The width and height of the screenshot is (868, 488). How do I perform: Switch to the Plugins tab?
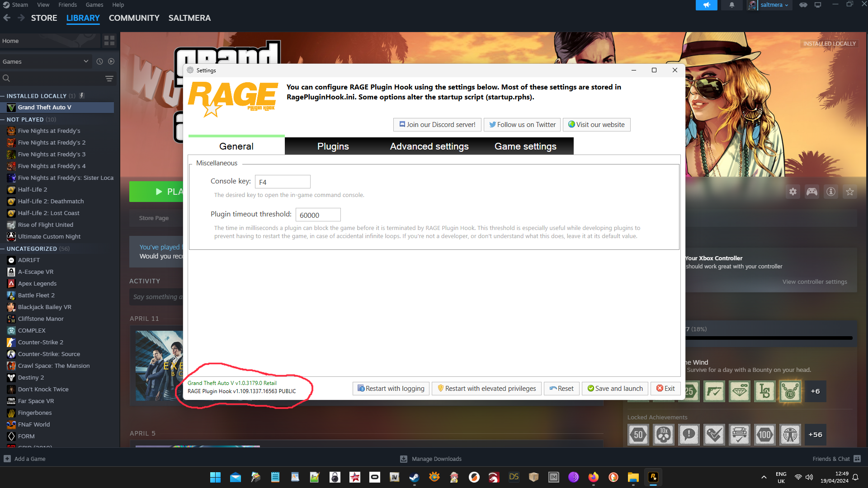point(333,146)
